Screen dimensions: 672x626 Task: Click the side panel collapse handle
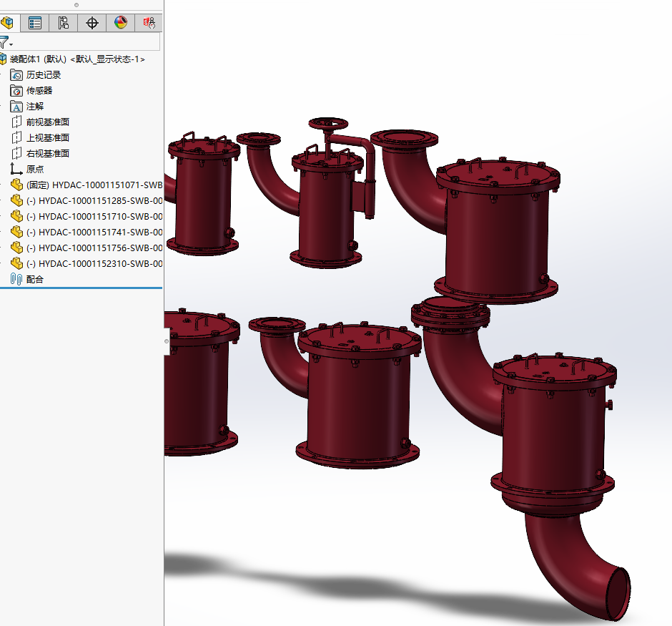[x=167, y=341]
